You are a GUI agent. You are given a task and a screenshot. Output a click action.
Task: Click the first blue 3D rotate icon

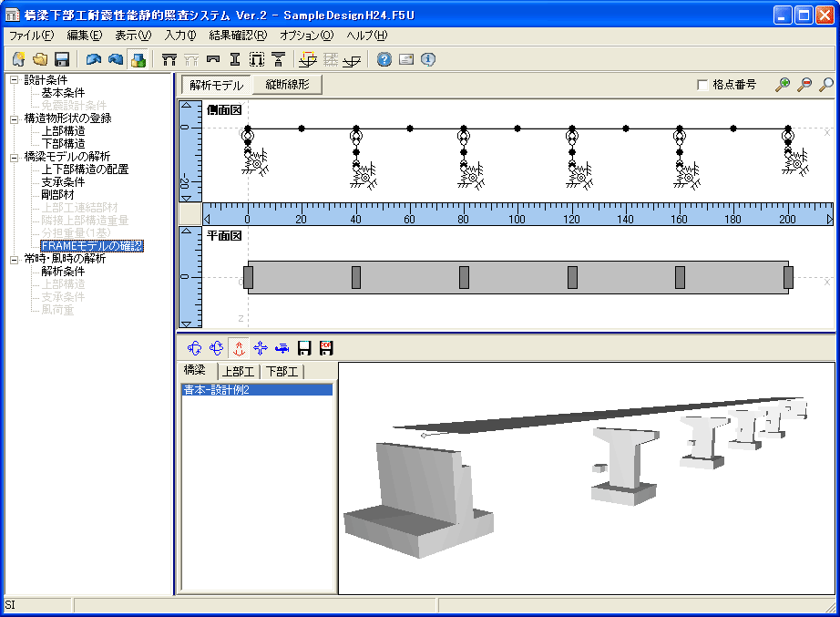coord(194,348)
